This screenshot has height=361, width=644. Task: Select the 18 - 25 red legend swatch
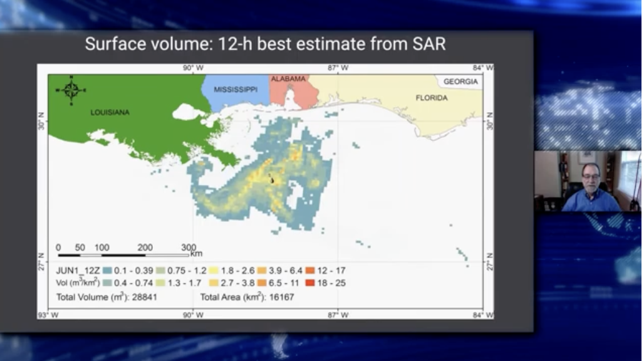(309, 283)
